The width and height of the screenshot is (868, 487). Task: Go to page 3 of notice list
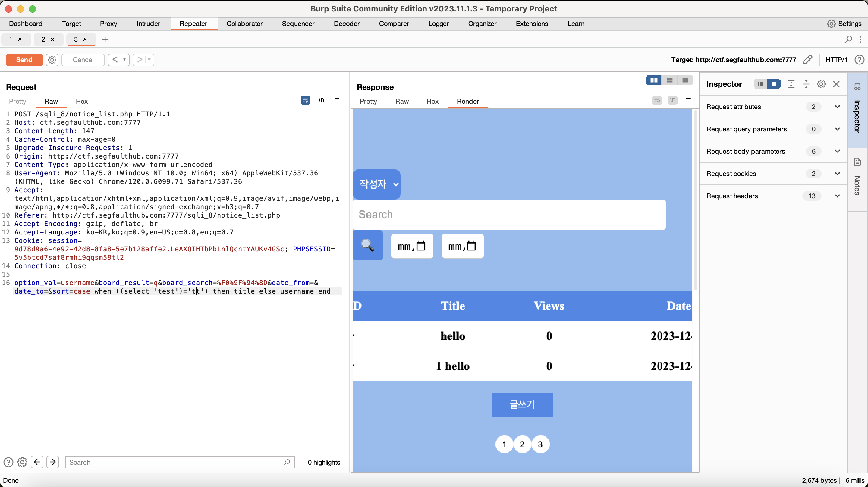point(540,444)
